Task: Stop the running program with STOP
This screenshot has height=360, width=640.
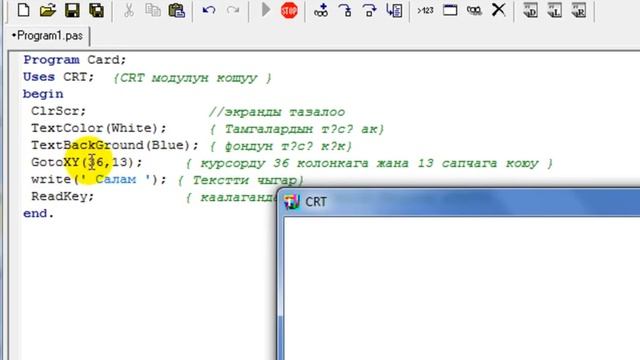Action: pos(289,10)
